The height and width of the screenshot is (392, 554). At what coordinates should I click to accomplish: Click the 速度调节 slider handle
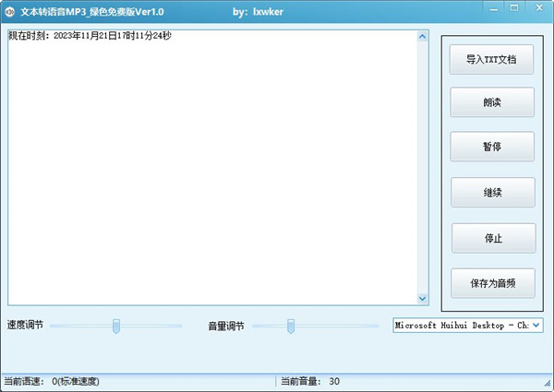[116, 326]
